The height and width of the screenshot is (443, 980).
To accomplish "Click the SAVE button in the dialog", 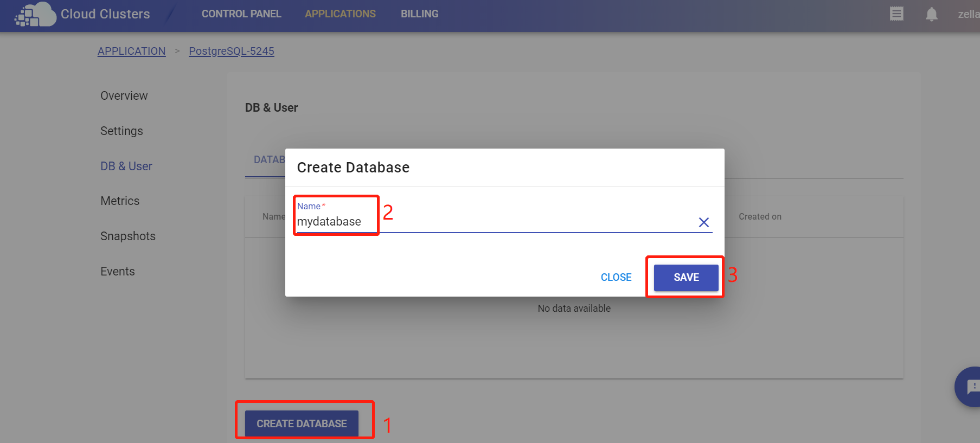I will tap(686, 277).
